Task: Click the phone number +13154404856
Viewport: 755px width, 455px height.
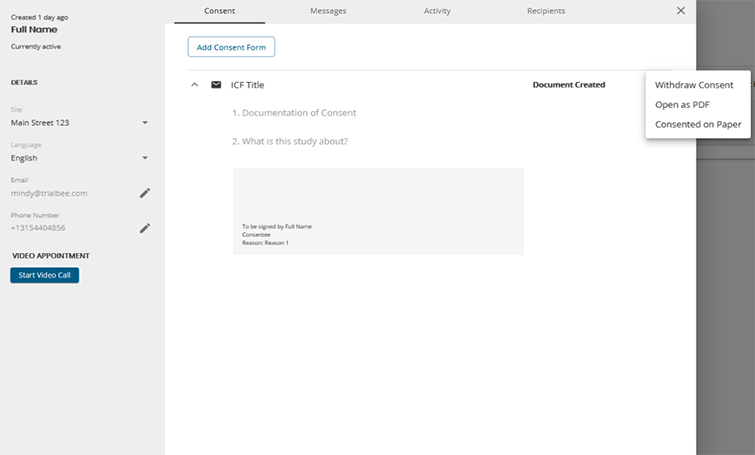Action: [x=38, y=228]
